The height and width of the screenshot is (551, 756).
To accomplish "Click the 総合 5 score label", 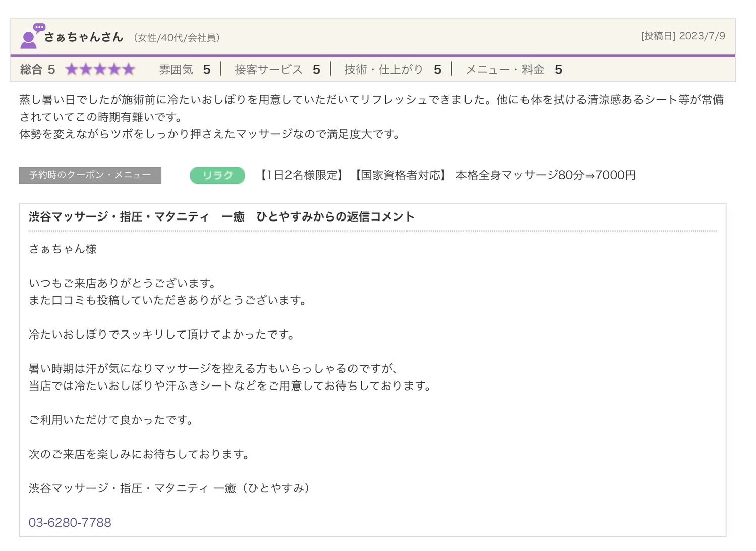I will pyautogui.click(x=38, y=69).
